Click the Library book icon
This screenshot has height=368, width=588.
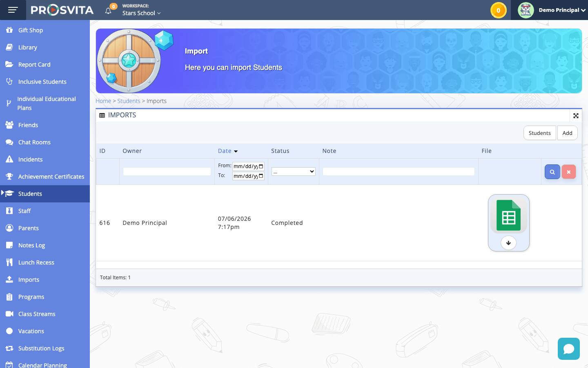pyautogui.click(x=9, y=47)
